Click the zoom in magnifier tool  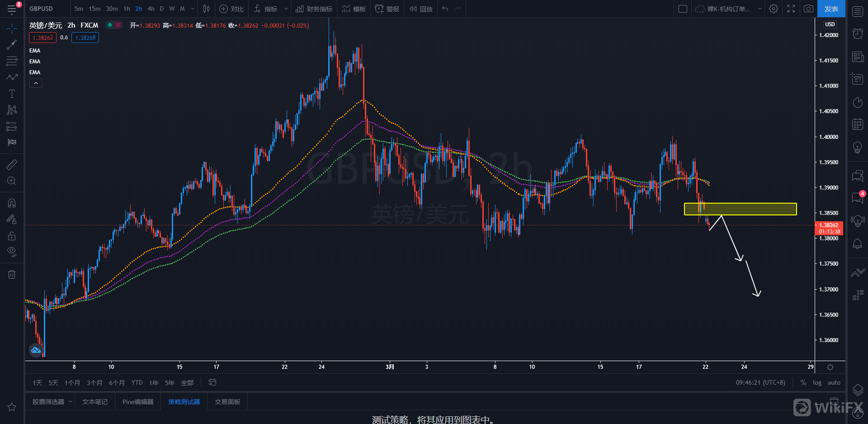tap(12, 181)
